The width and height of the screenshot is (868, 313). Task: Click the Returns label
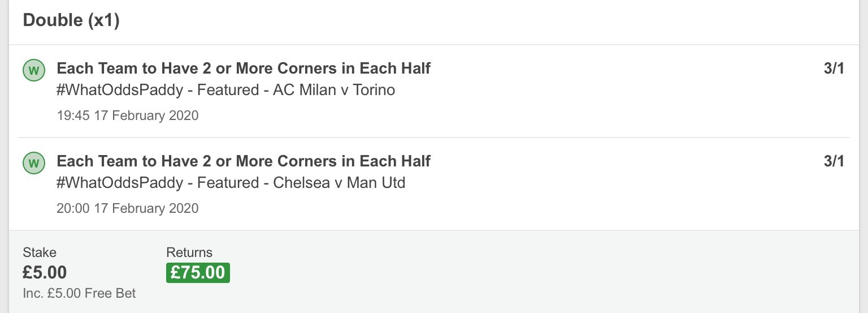pyautogui.click(x=189, y=252)
